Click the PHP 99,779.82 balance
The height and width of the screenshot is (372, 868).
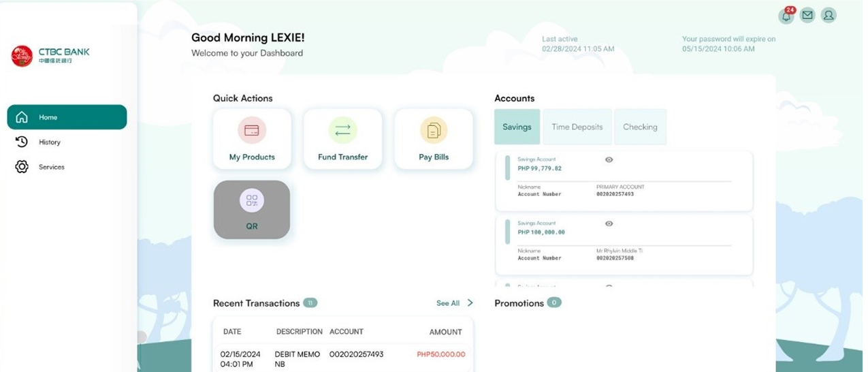(540, 168)
